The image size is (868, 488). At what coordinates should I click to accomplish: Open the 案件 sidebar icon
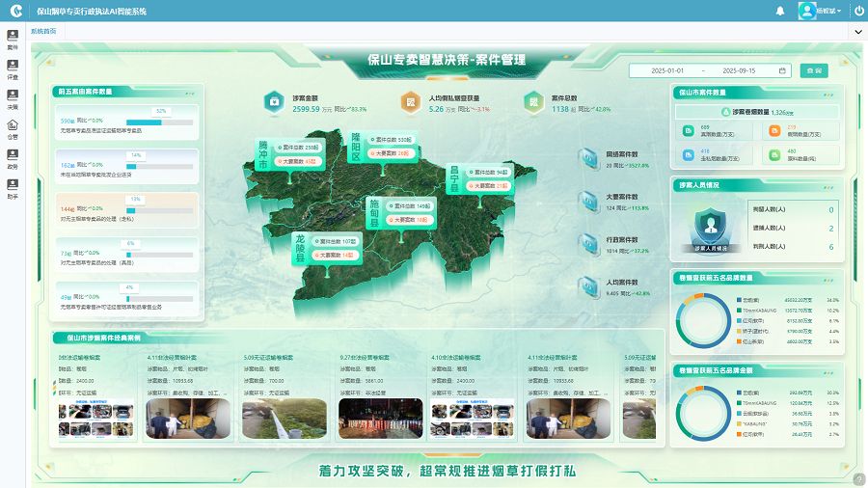pyautogui.click(x=13, y=40)
